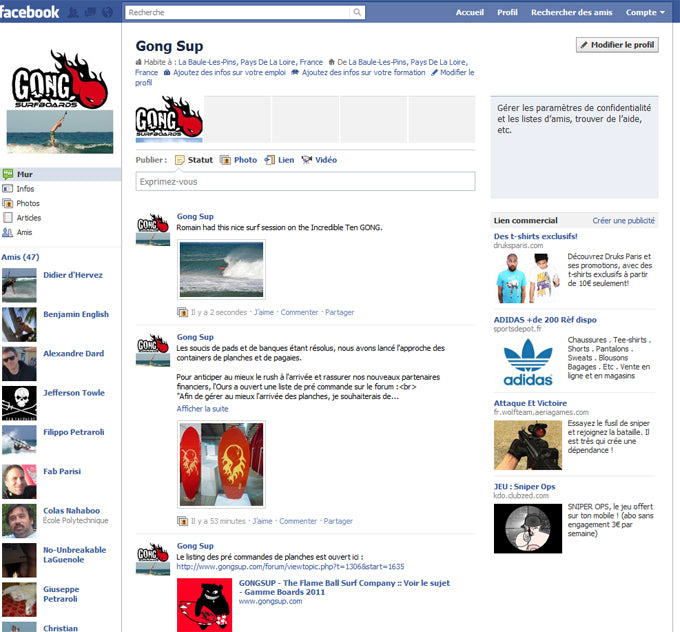Click in the Recherche search field
Viewport: 680px width, 632px height.
click(237, 12)
